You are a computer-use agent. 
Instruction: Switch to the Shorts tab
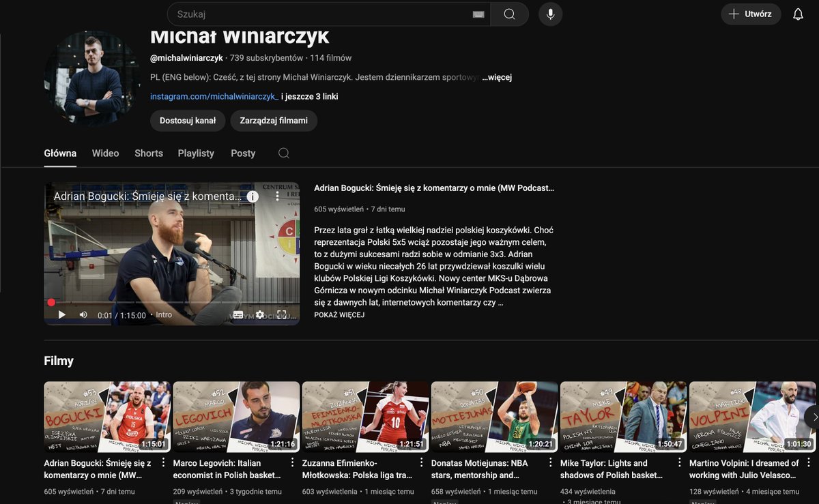[149, 153]
